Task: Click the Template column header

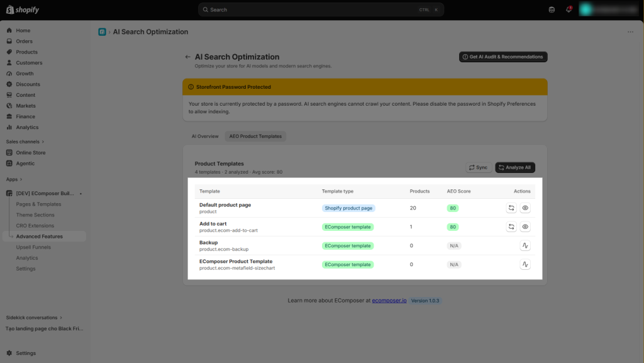Action: [x=209, y=191]
